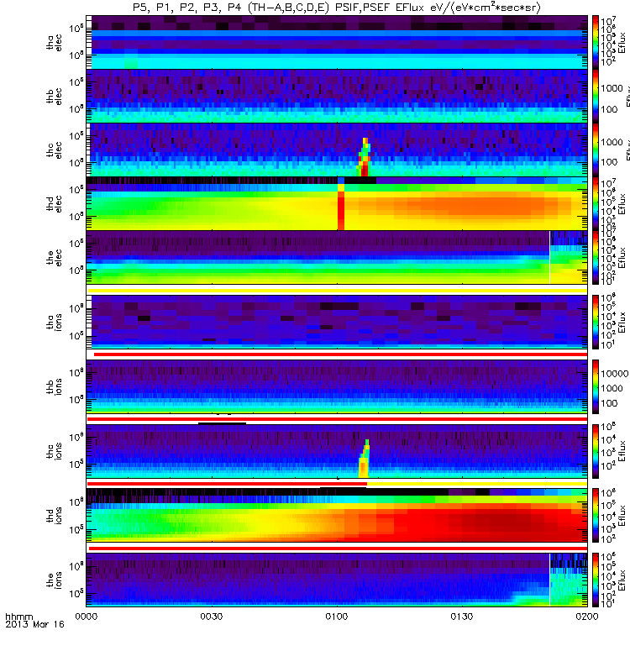This screenshot has width=630, height=672.
Task: Click the thb elec Eflux color bar
Action: [596, 96]
